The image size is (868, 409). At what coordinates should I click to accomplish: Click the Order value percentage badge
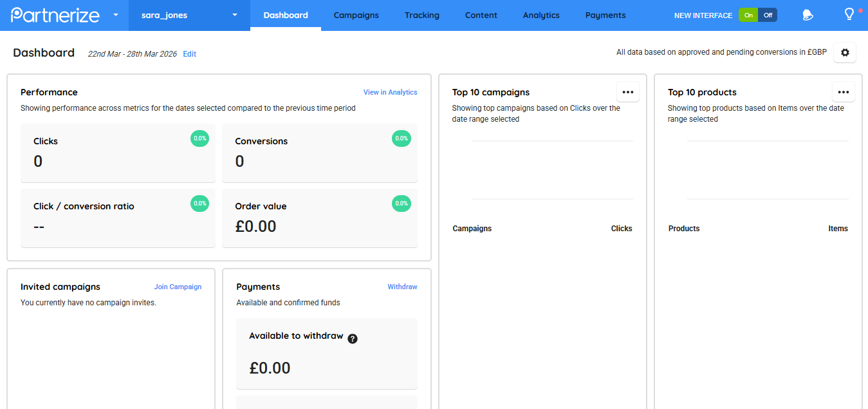tap(402, 203)
